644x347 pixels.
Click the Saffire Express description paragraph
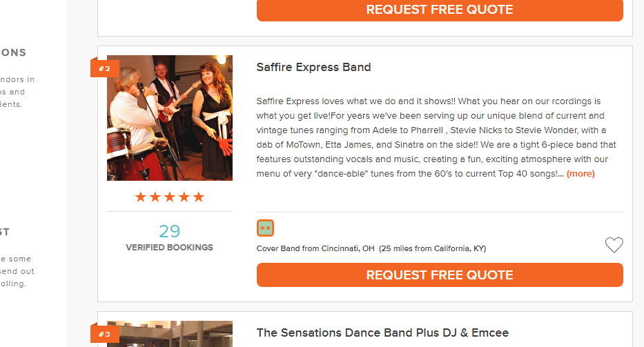[436, 137]
